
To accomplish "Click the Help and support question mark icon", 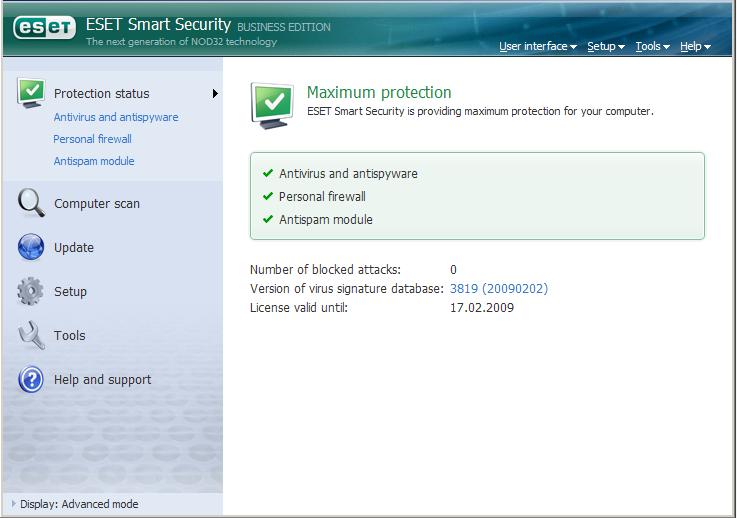I will 31,379.
